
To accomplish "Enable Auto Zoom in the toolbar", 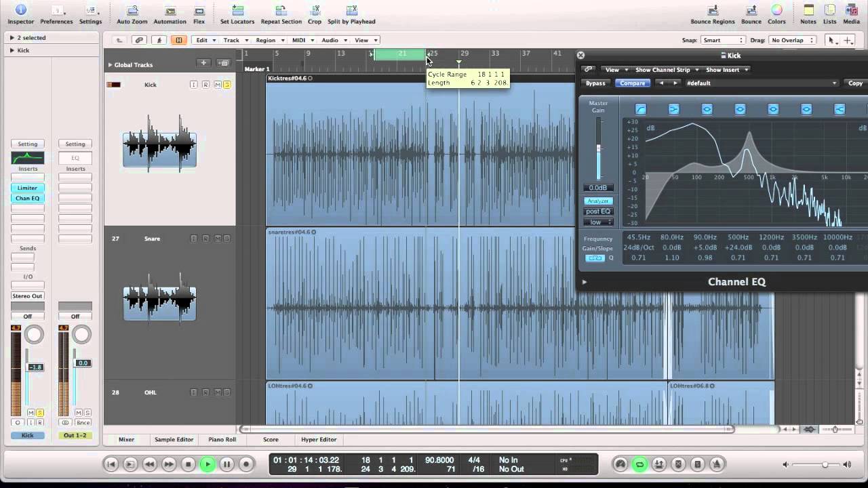I will (x=132, y=11).
